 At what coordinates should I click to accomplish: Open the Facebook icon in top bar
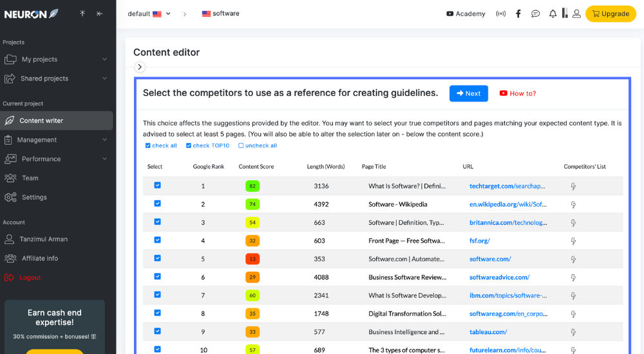(x=518, y=14)
